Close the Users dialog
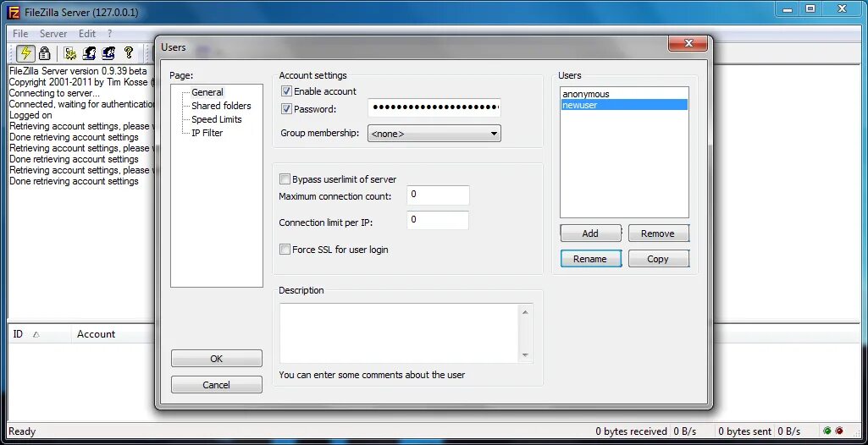 point(688,43)
